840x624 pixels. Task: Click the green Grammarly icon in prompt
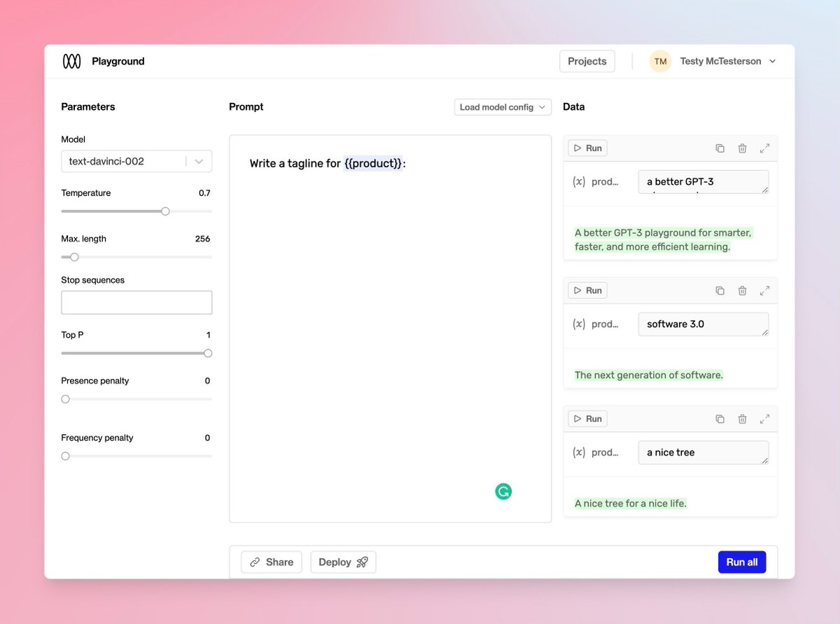pyautogui.click(x=503, y=492)
